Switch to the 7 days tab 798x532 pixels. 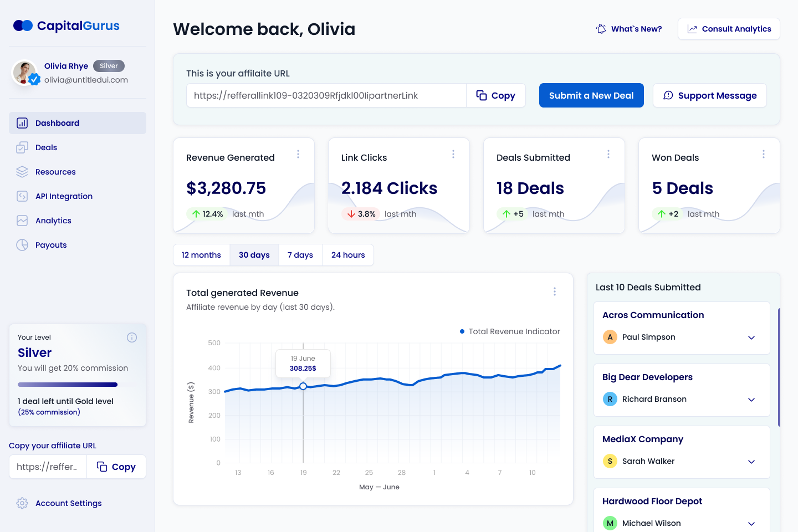tap(300, 255)
